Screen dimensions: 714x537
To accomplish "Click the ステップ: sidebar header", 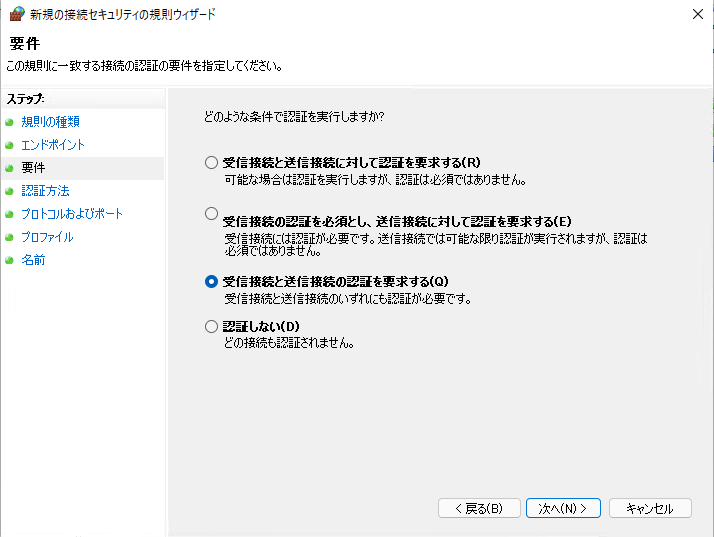I will pos(26,99).
